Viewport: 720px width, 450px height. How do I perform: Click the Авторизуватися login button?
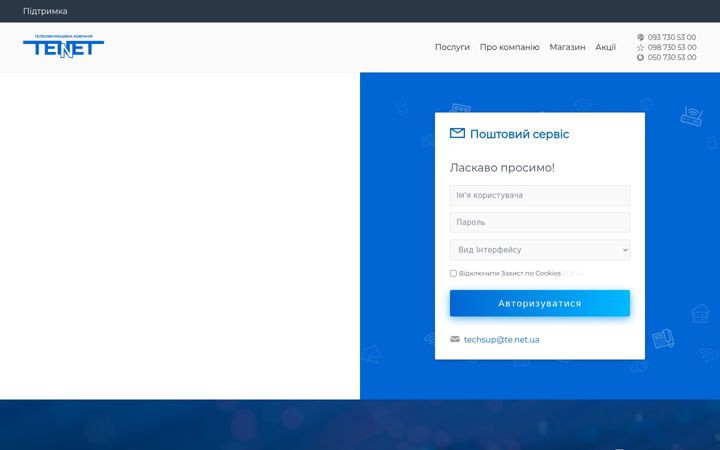click(540, 303)
